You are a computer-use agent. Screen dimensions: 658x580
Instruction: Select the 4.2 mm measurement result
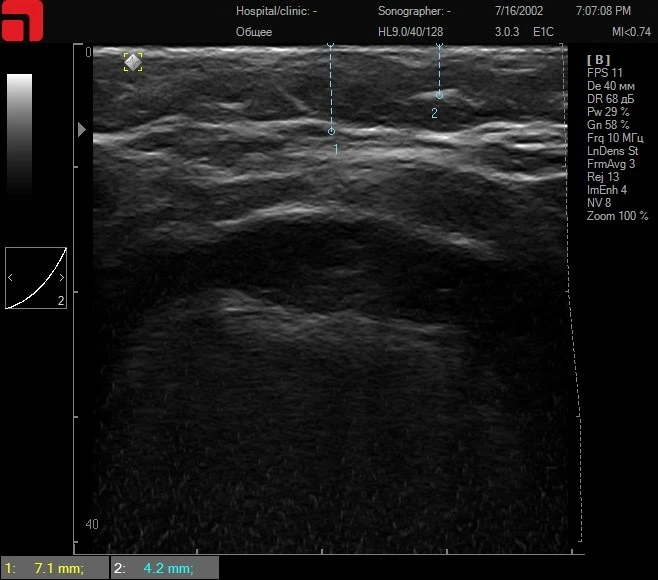[x=164, y=569]
